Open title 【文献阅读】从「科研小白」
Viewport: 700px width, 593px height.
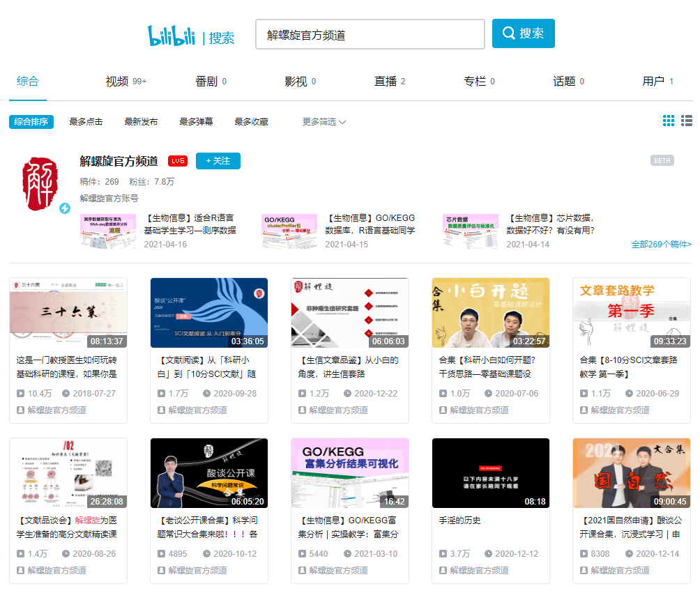pyautogui.click(x=206, y=367)
